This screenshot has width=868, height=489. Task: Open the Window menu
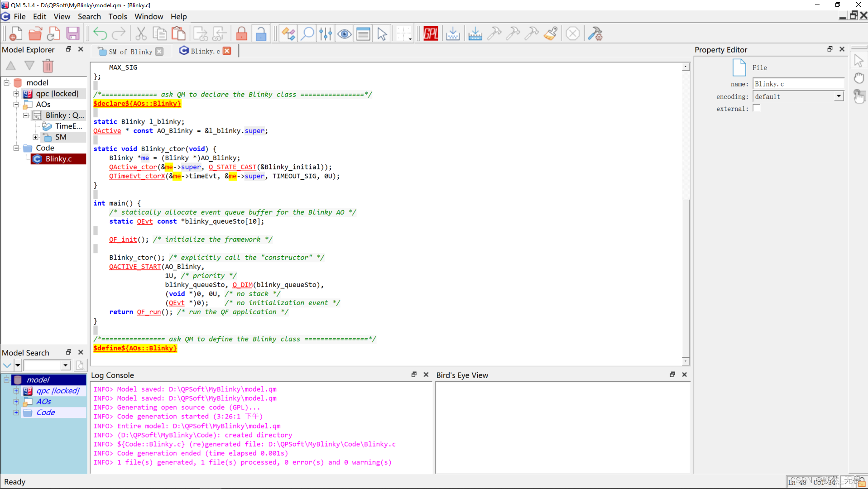[149, 16]
